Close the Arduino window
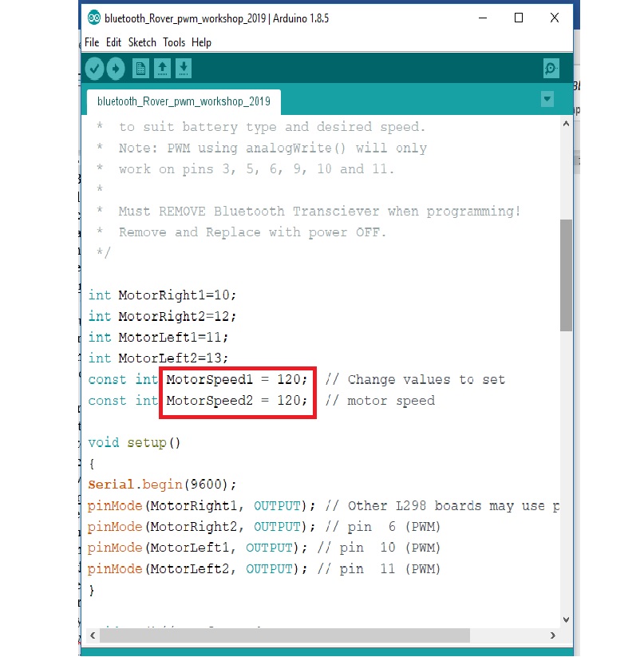The image size is (644, 657). (x=555, y=18)
